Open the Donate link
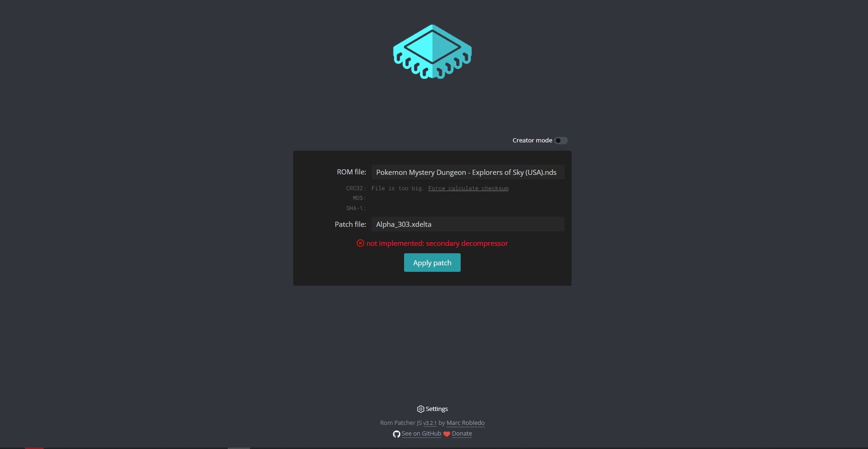868x449 pixels. tap(462, 434)
